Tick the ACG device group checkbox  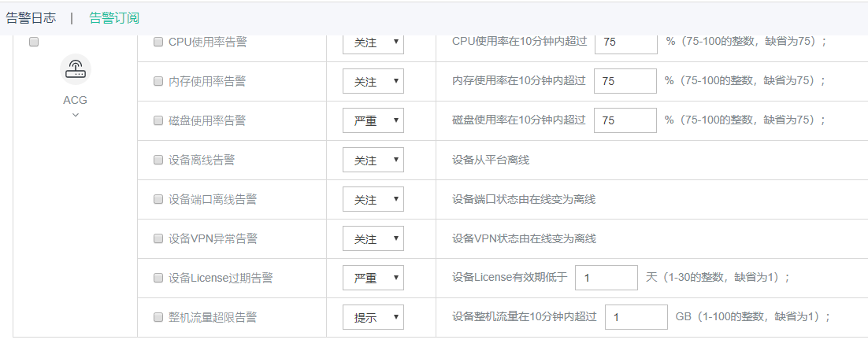34,42
